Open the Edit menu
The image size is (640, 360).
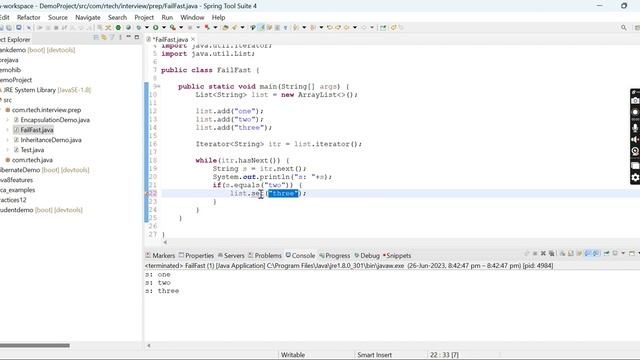tap(4, 18)
